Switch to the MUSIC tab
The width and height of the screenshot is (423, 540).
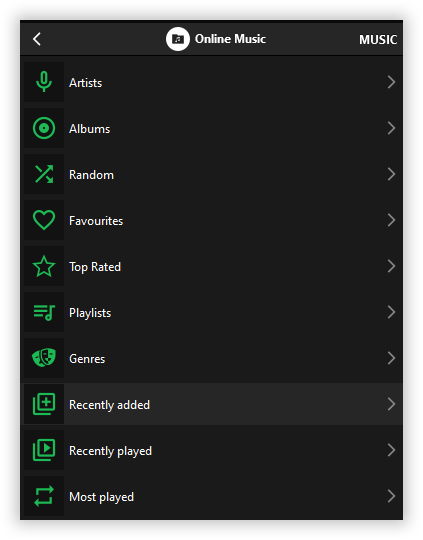378,40
